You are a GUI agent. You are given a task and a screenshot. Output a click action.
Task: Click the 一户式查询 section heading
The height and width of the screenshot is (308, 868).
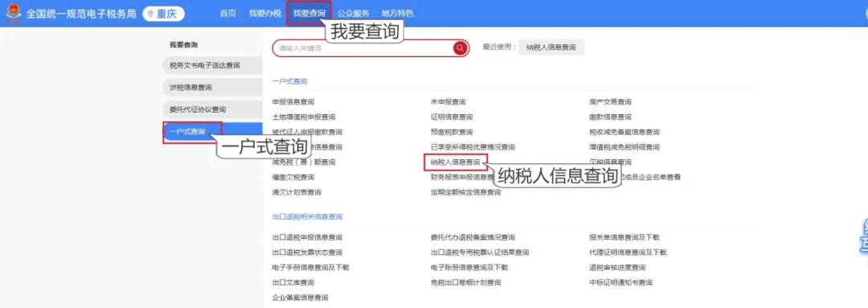pos(289,81)
